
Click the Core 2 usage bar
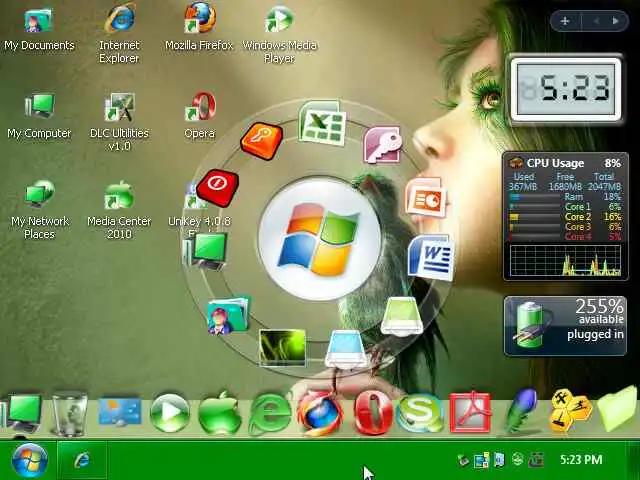535,217
